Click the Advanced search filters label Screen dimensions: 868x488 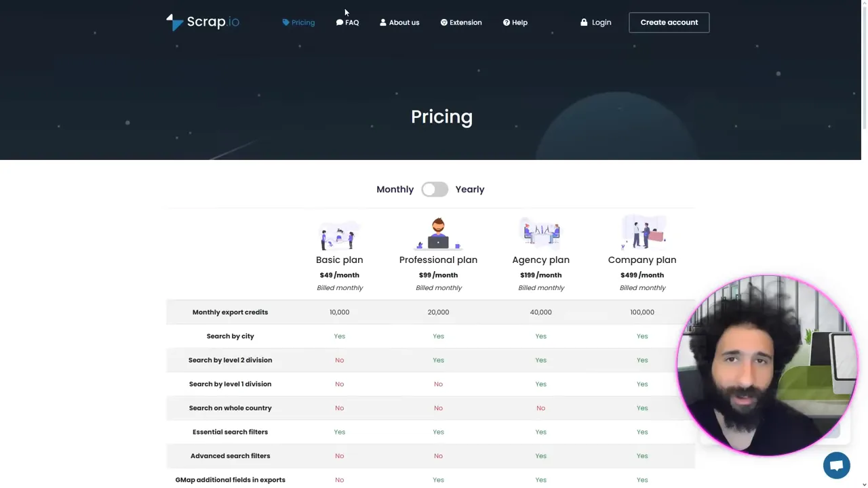point(230,456)
